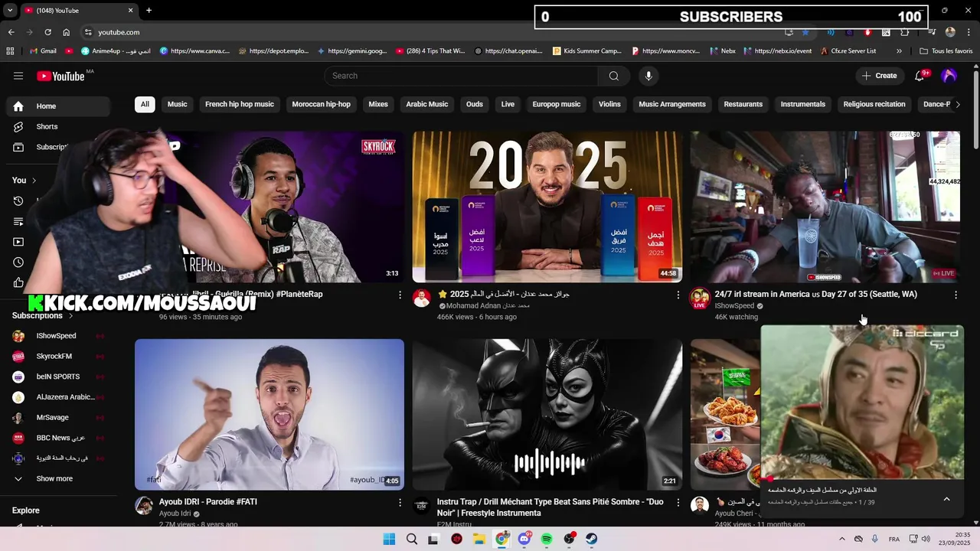Expand subscriptions list with Show more
This screenshot has height=551, width=980.
54,479
